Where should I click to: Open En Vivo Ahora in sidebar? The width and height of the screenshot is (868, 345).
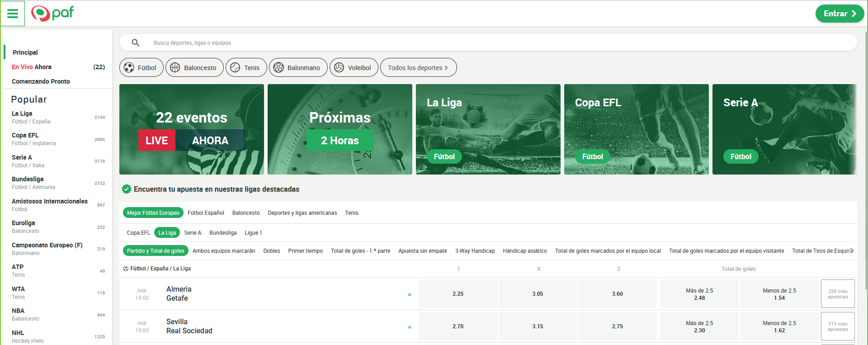click(58, 67)
